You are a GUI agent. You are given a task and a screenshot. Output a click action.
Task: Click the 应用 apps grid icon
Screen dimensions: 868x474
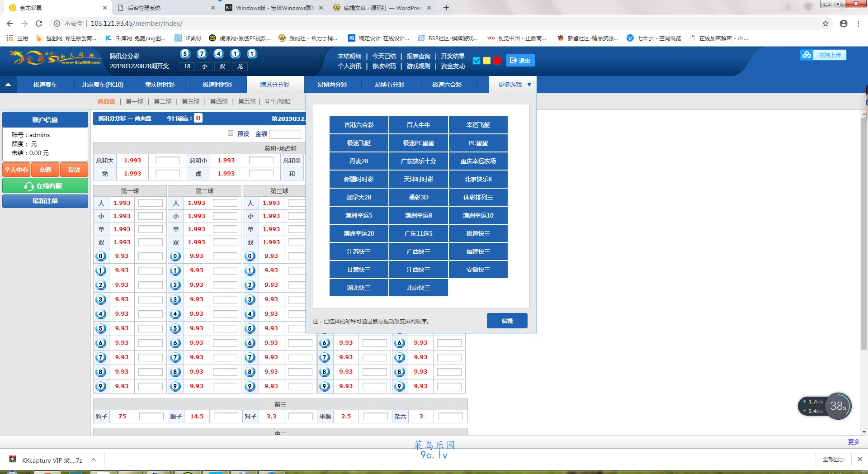coord(9,38)
